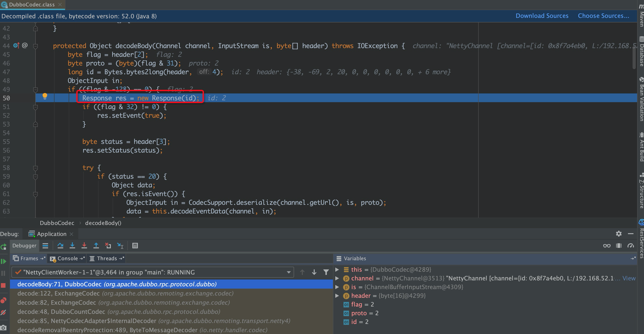Viewport: 644px width, 334px height.
Task: Expand the 'header' variable node
Action: (x=337, y=296)
